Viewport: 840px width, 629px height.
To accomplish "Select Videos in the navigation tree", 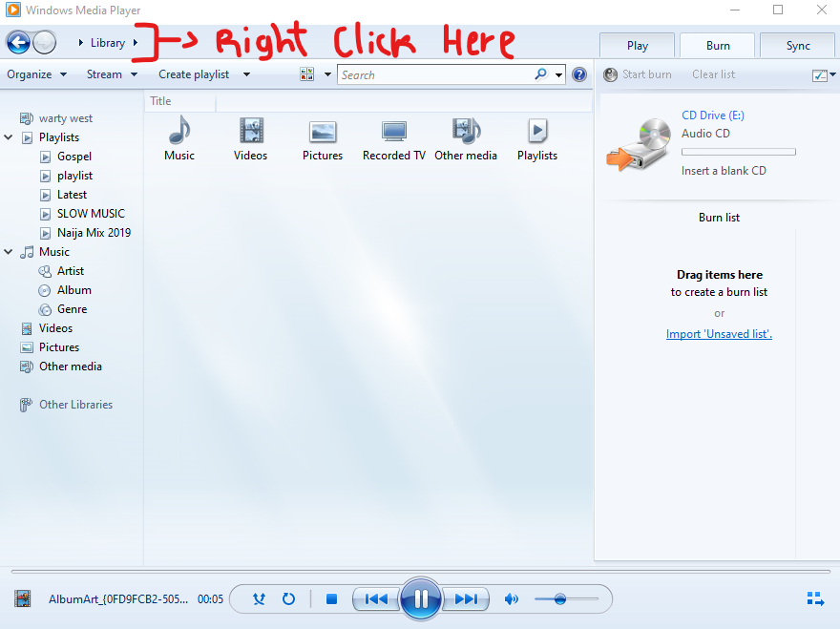I will pyautogui.click(x=55, y=328).
